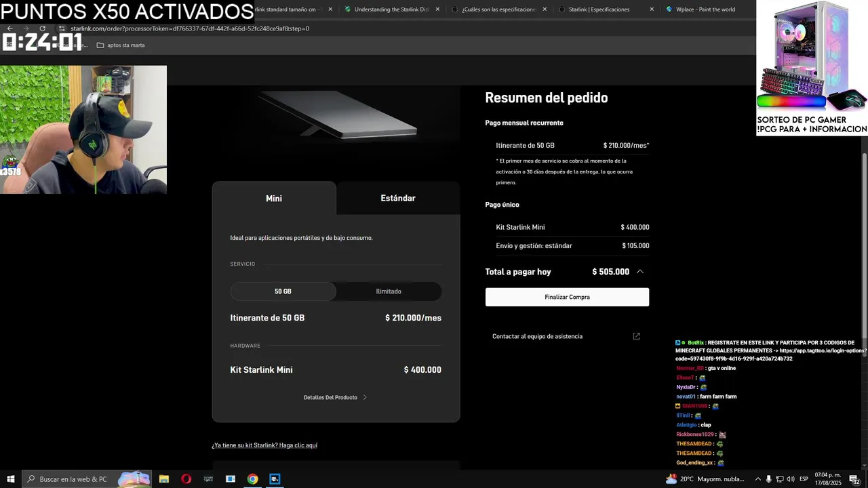Click external link icon beside asistencia
Viewport: 868px width, 488px height.
[x=636, y=336]
